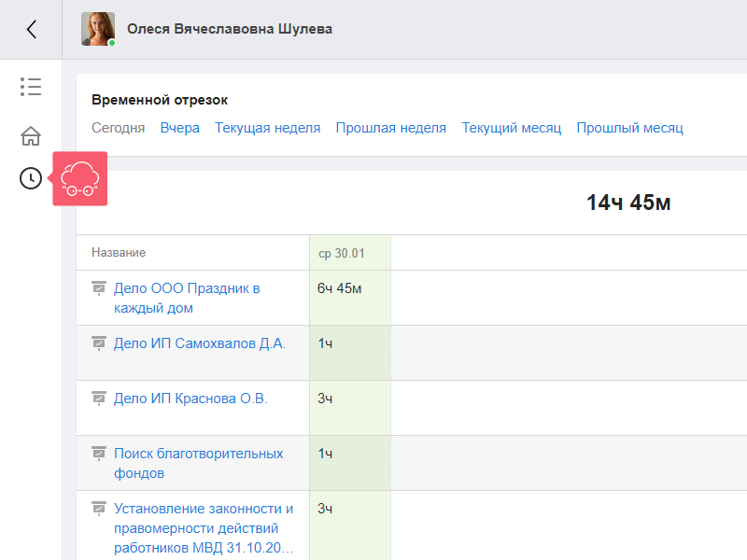Click 1ч cell for Дело ИП Самохвалов
This screenshot has width=747, height=560.
pos(350,353)
